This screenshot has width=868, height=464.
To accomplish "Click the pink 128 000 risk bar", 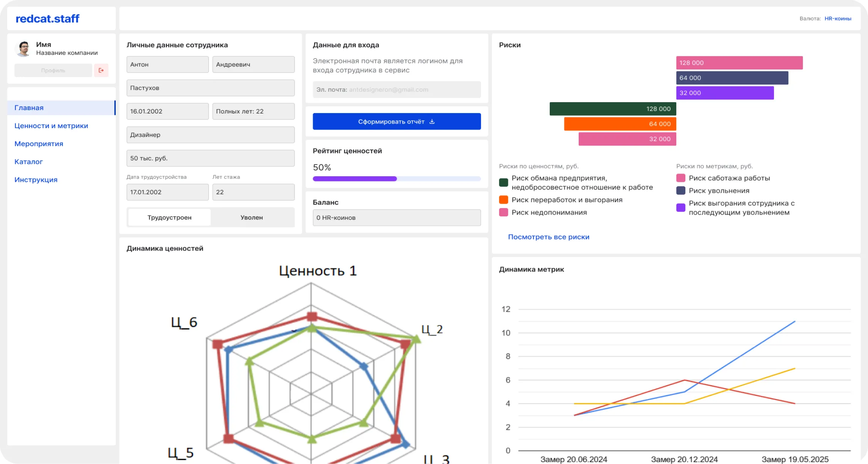I will point(739,63).
